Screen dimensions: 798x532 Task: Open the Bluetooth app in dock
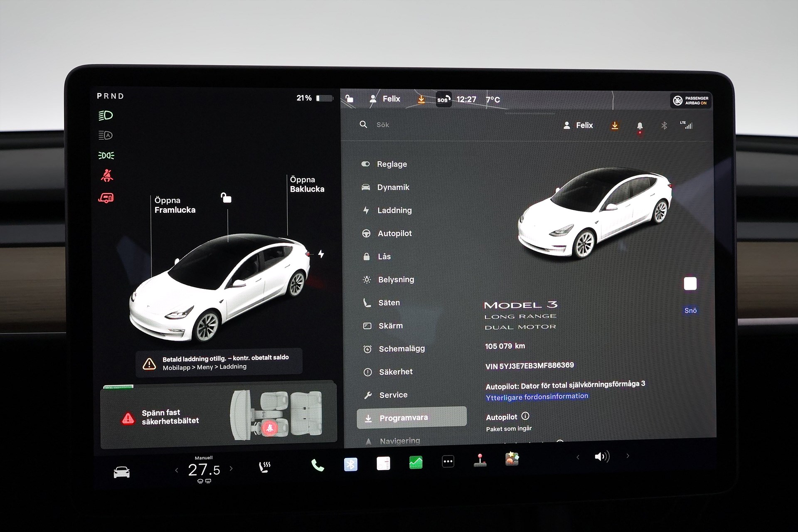[350, 464]
